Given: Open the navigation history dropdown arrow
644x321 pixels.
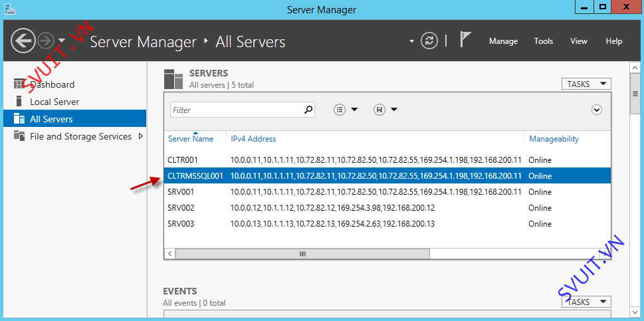Looking at the screenshot, I should (62, 41).
